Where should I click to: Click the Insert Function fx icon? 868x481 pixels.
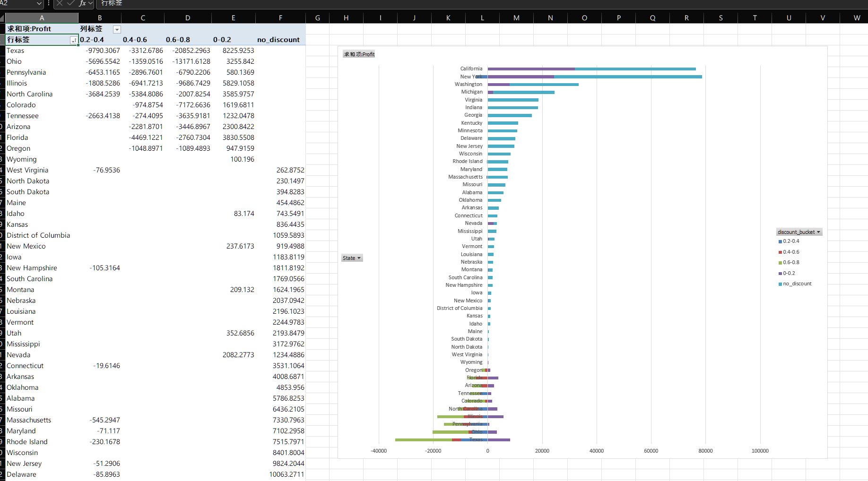82,3
